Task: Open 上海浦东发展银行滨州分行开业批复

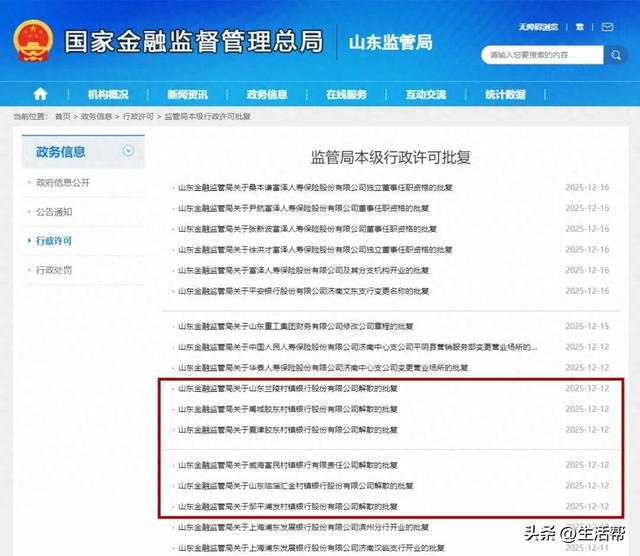Action: [x=303, y=527]
